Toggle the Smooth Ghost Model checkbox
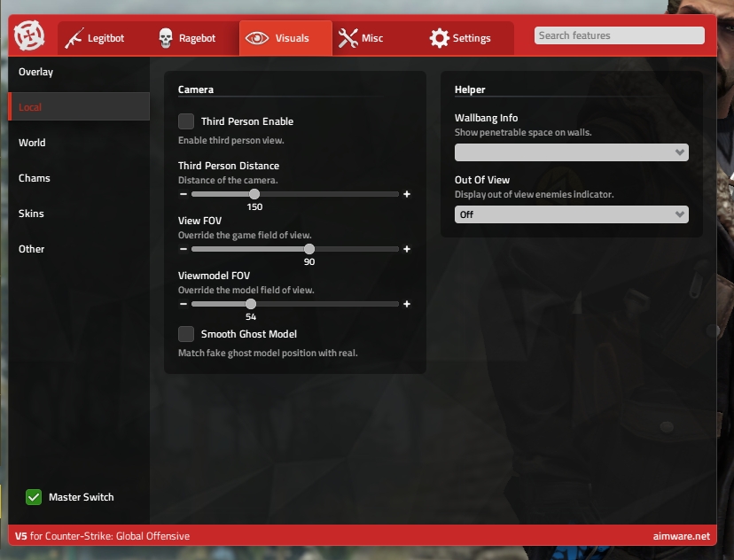This screenshot has width=734, height=560. coord(186,334)
